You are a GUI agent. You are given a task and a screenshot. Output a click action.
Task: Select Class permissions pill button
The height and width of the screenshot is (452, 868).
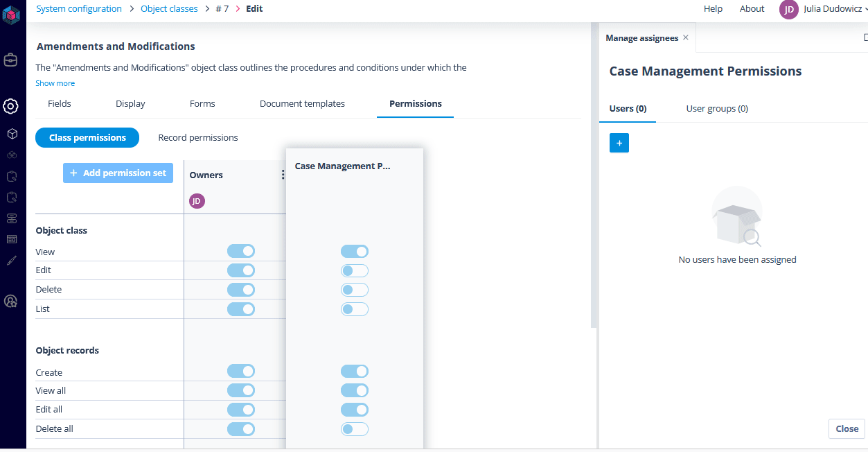[87, 137]
